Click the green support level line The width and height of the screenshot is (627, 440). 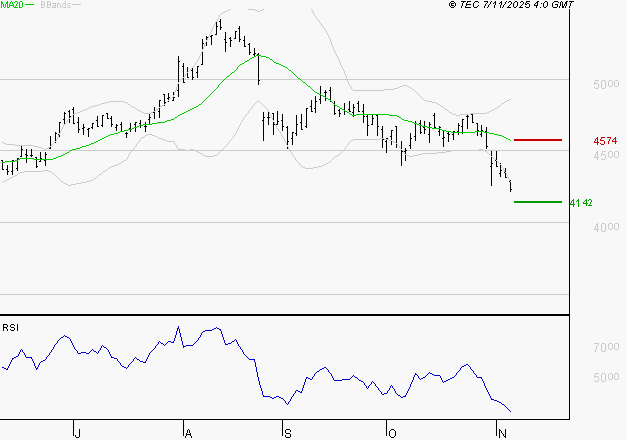pos(538,202)
